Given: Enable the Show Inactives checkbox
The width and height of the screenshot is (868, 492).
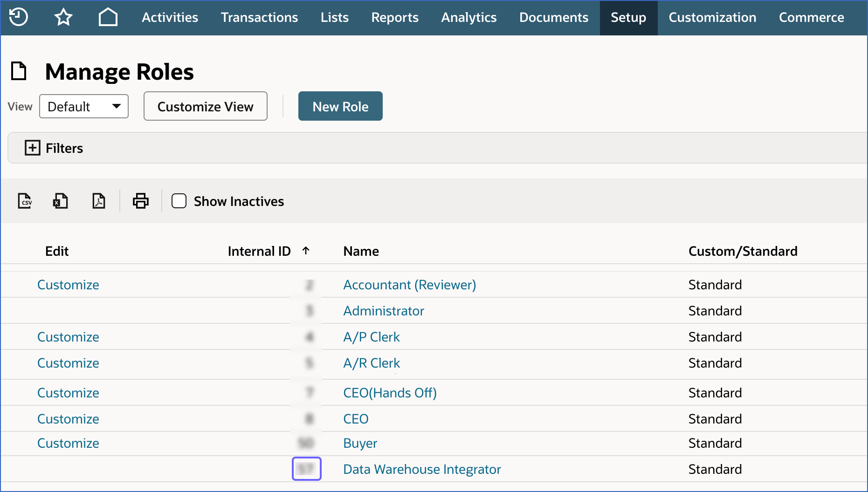Looking at the screenshot, I should coord(179,201).
